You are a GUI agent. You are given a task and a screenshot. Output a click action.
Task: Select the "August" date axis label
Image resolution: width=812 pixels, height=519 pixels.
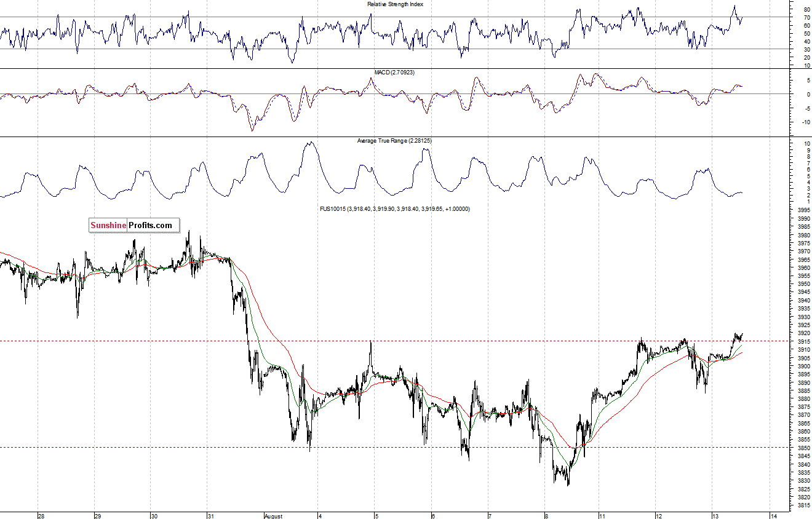click(274, 515)
